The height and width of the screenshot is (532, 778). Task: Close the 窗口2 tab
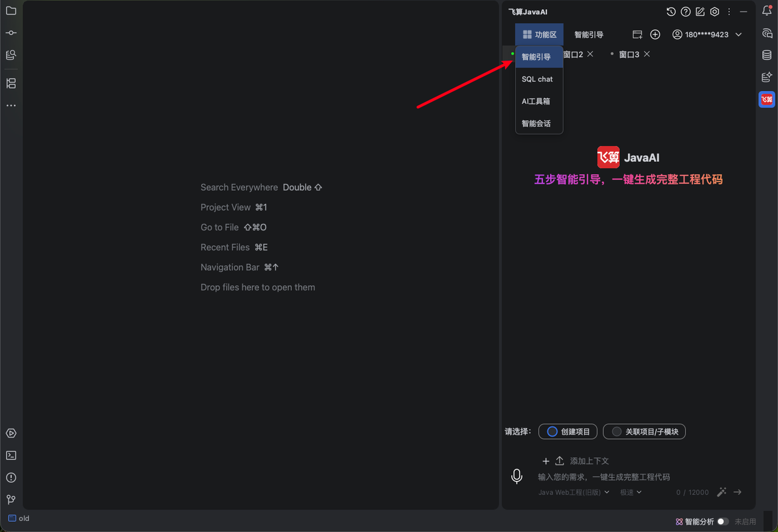590,54
